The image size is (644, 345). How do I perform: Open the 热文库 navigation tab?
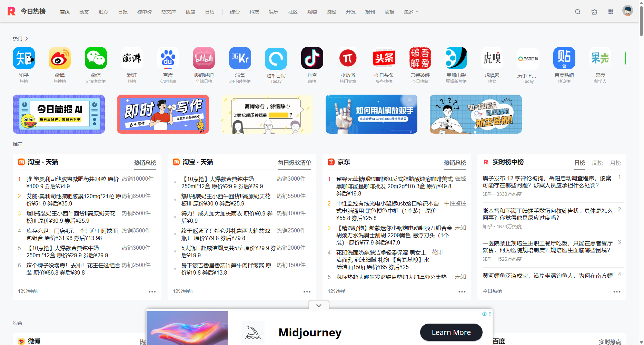(169, 12)
